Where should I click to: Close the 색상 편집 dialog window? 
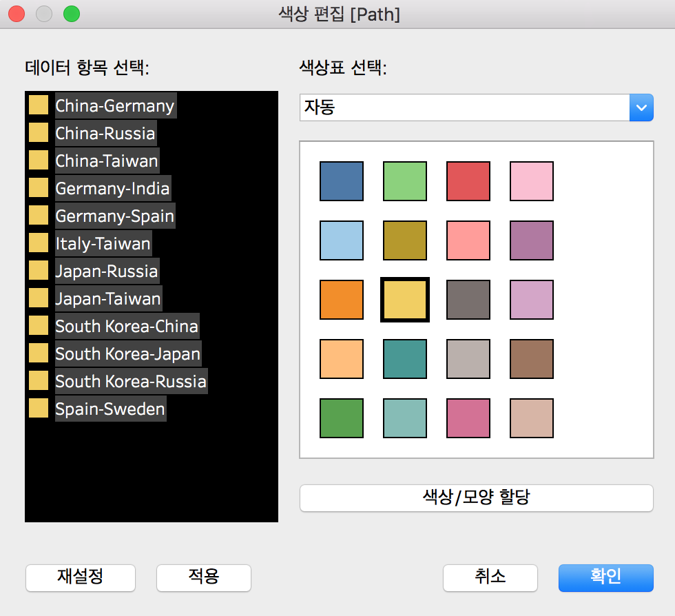pyautogui.click(x=17, y=14)
